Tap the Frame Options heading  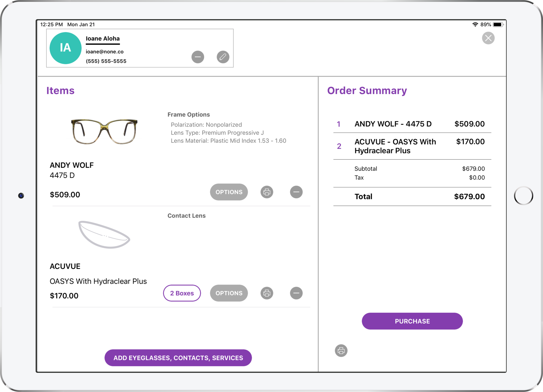[189, 115]
